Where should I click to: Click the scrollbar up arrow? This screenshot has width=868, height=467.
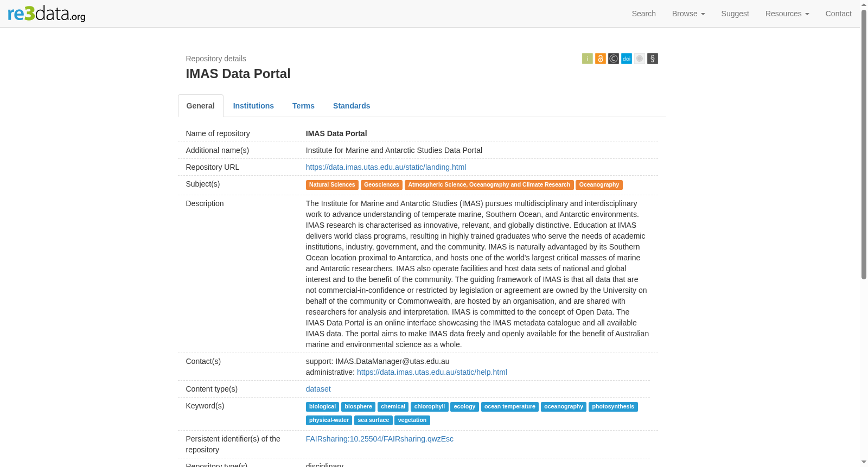point(864,4)
